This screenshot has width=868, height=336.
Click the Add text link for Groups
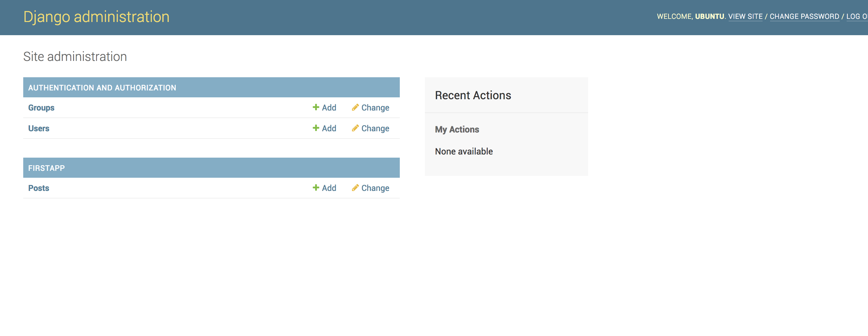[x=329, y=108]
